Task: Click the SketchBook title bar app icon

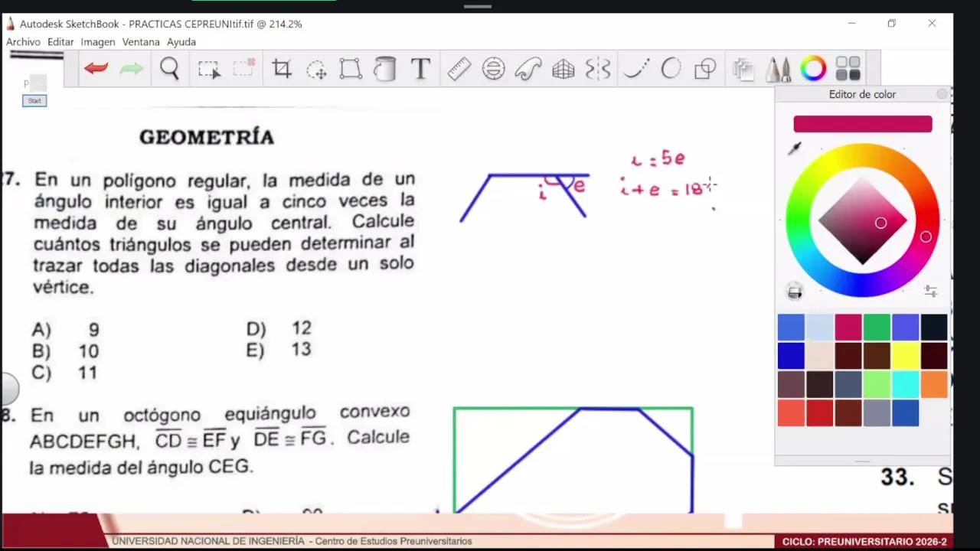Action: coord(11,24)
